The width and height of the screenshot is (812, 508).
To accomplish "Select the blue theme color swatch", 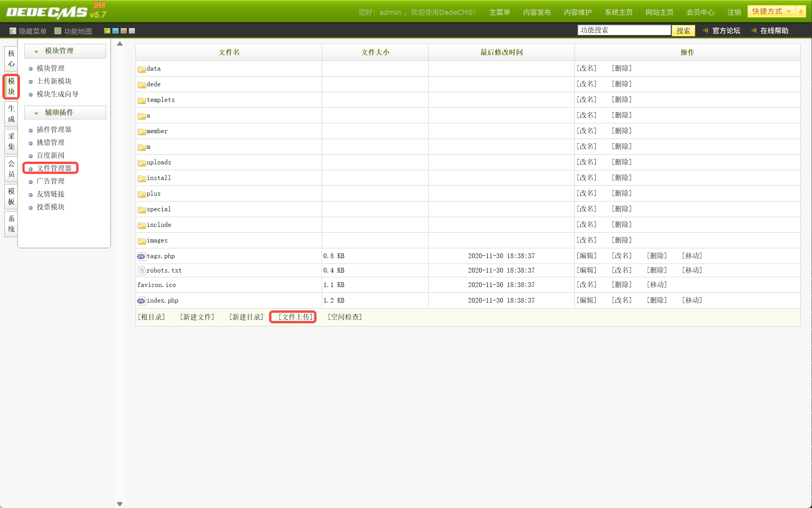I will [x=116, y=31].
